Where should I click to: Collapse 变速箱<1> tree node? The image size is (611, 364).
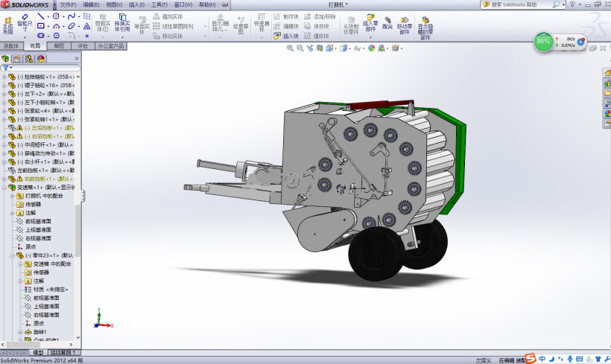[4, 188]
